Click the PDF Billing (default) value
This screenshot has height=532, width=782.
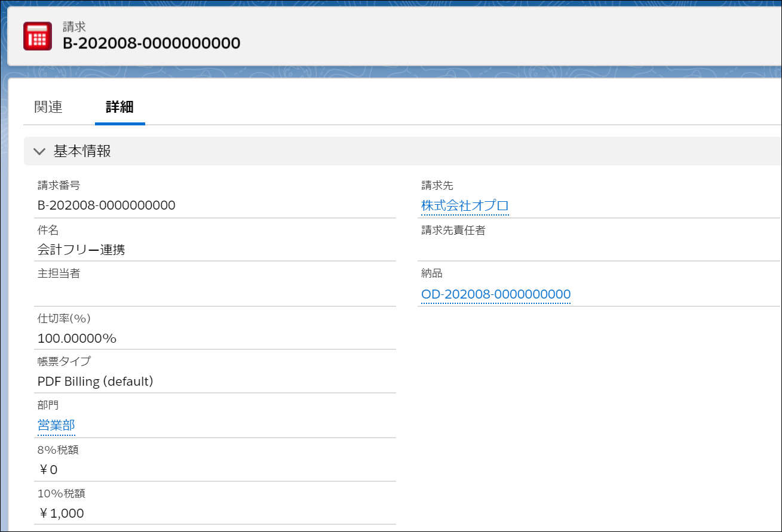point(96,382)
